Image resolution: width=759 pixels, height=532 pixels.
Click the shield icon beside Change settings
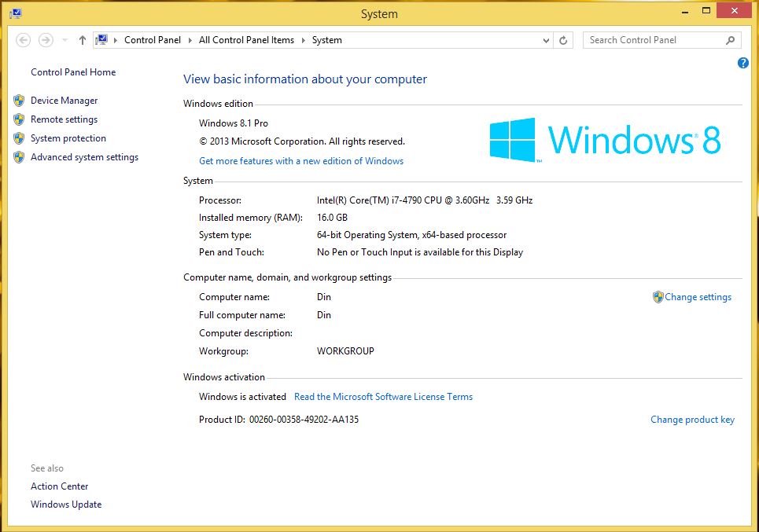coord(658,297)
